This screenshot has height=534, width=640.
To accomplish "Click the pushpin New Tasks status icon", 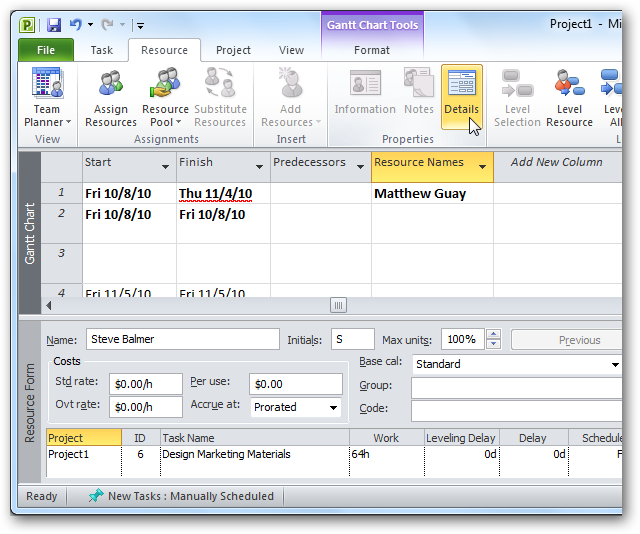I will click(x=96, y=496).
